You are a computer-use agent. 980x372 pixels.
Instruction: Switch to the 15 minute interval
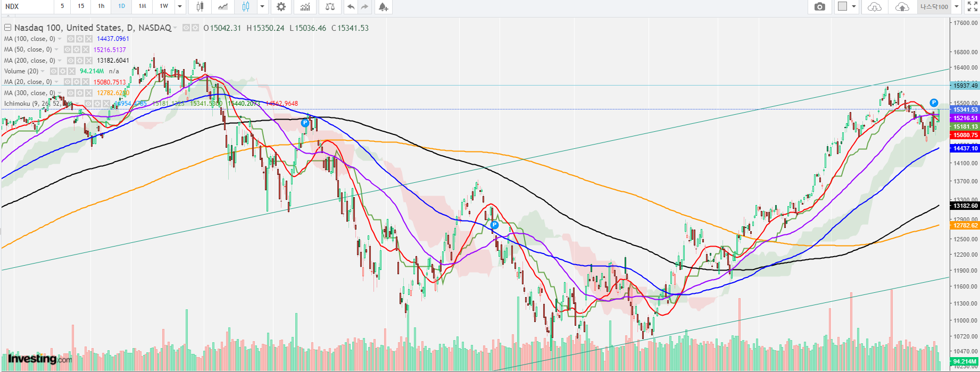click(80, 6)
